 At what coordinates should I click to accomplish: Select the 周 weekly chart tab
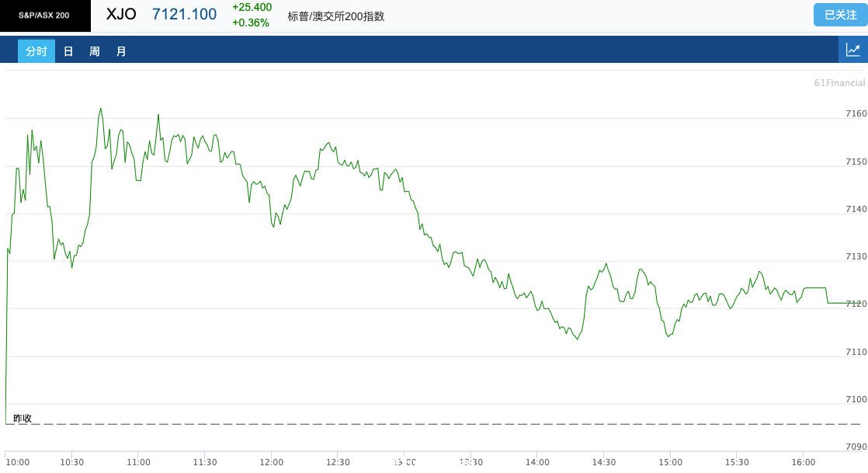point(95,51)
